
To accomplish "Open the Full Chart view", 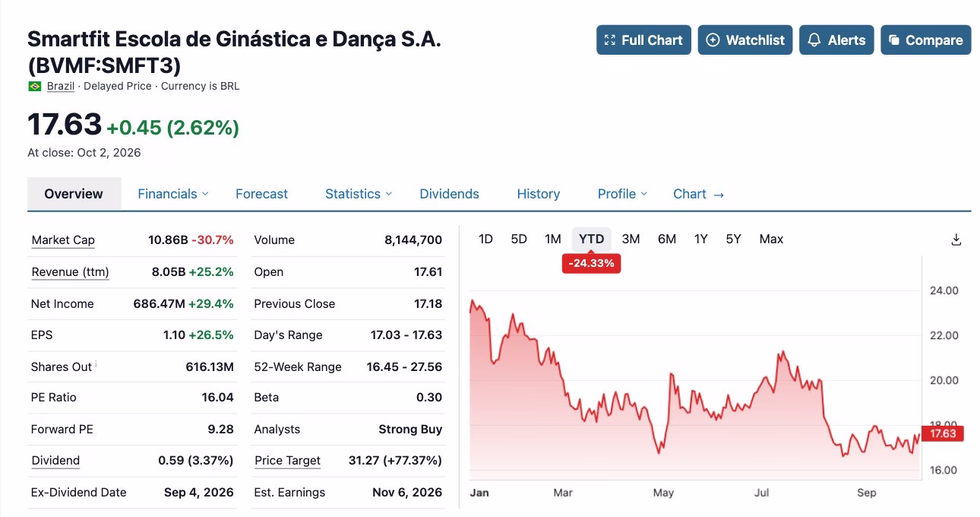I will point(643,40).
